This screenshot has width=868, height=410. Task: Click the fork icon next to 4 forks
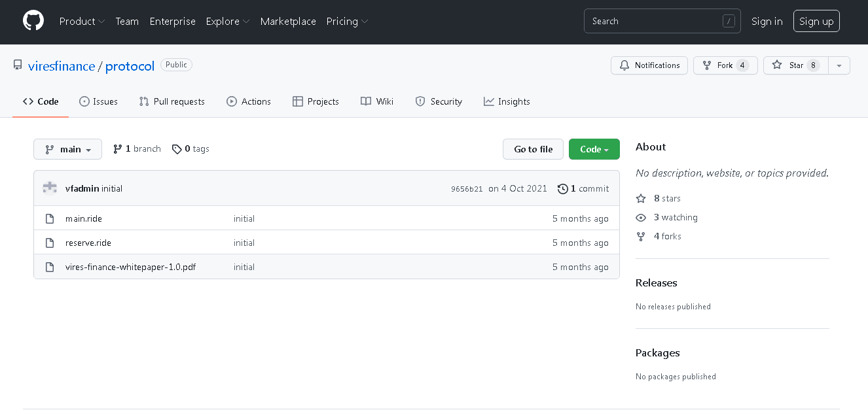(x=641, y=236)
